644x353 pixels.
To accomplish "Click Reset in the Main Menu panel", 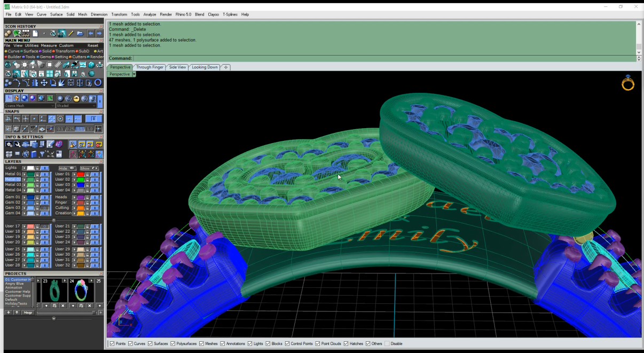I will click(93, 45).
